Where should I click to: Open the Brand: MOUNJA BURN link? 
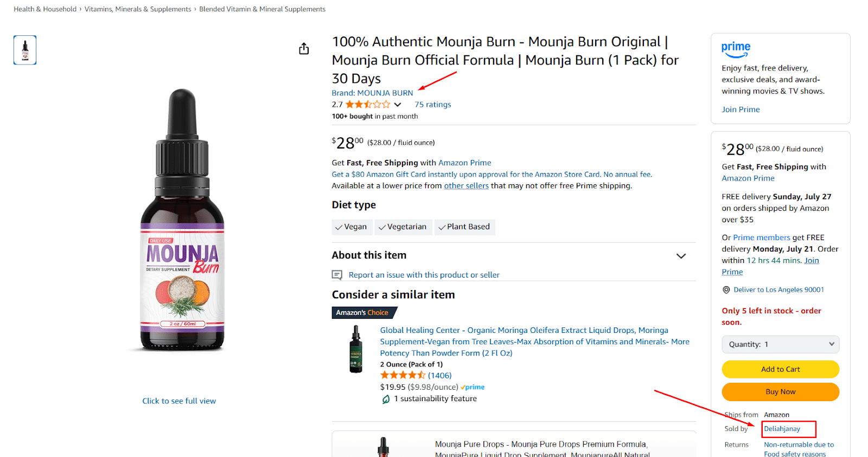click(372, 93)
